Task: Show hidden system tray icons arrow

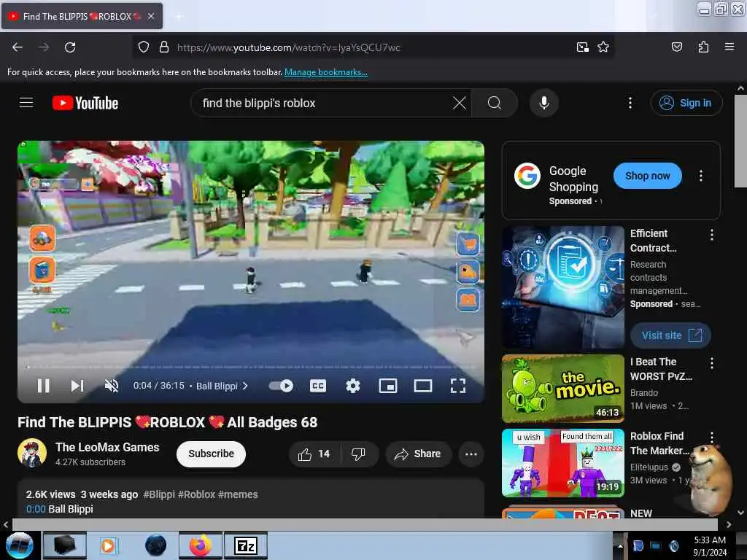Action: coord(620,545)
